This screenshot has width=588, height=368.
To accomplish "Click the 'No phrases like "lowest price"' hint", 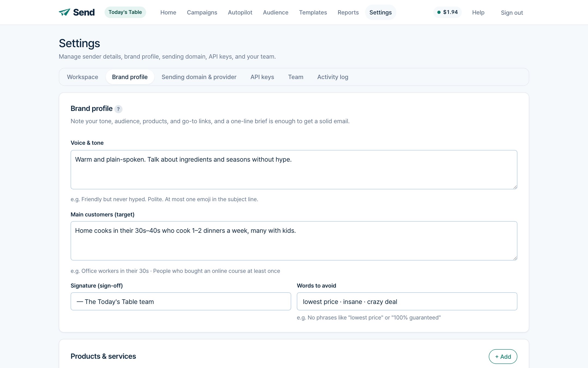I will click(x=369, y=318).
